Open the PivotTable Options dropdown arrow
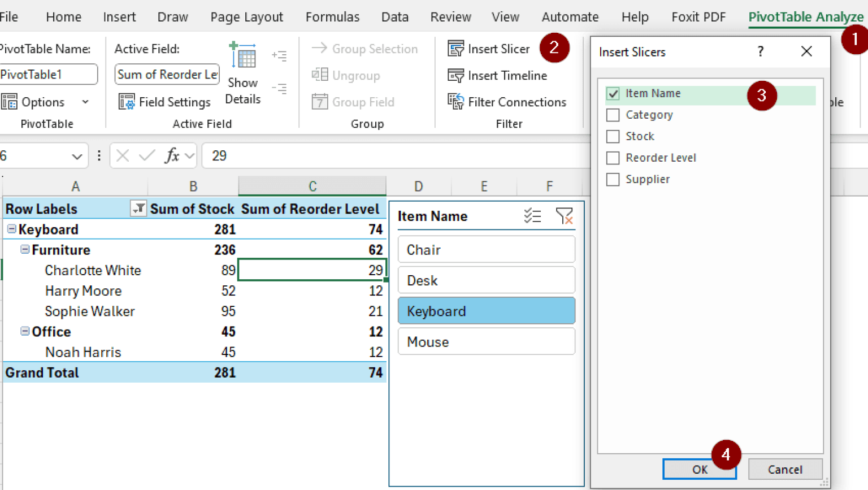868x490 pixels. 86,102
